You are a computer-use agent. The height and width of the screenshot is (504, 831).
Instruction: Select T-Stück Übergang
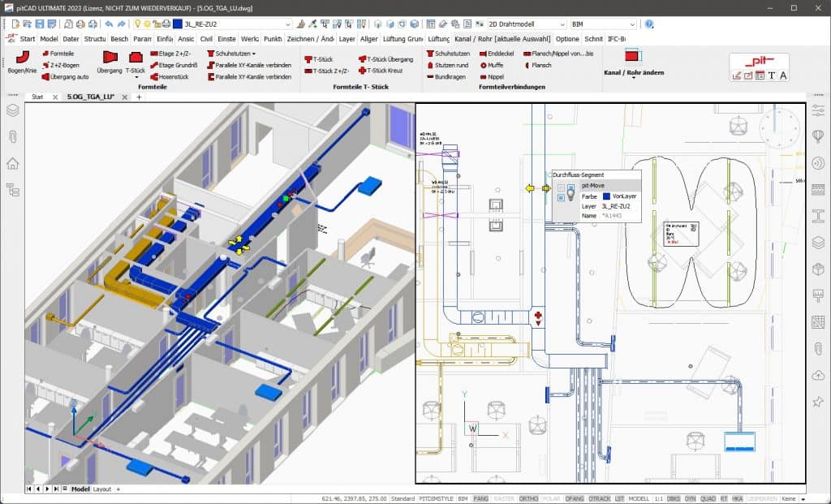click(x=385, y=59)
